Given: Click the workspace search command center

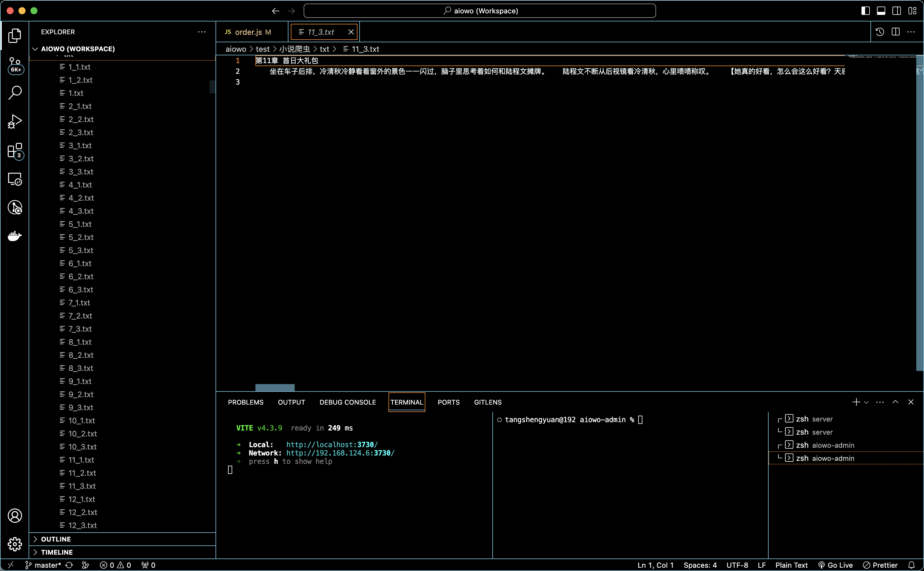Looking at the screenshot, I should click(x=480, y=11).
